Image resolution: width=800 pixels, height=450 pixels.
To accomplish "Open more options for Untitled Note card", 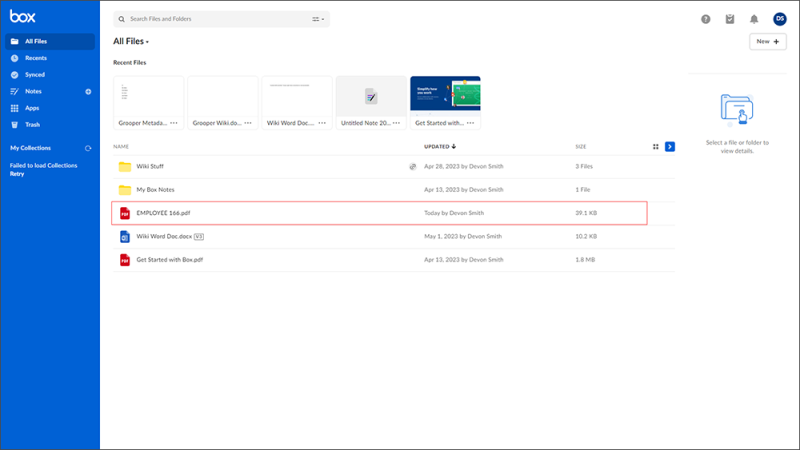I will coord(396,123).
